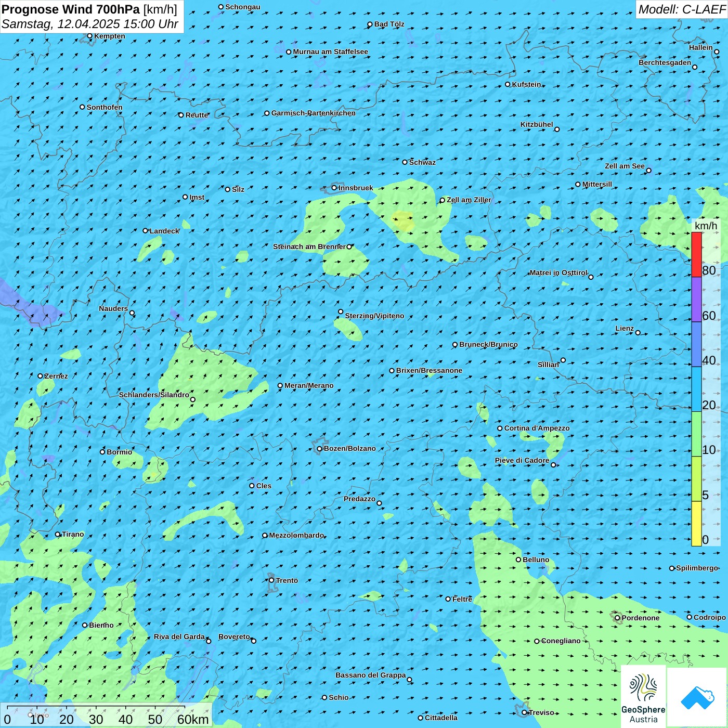Image resolution: width=728 pixels, height=728 pixels.
Task: Select the Garmisch-Partenkirchen label
Action: pos(314,113)
